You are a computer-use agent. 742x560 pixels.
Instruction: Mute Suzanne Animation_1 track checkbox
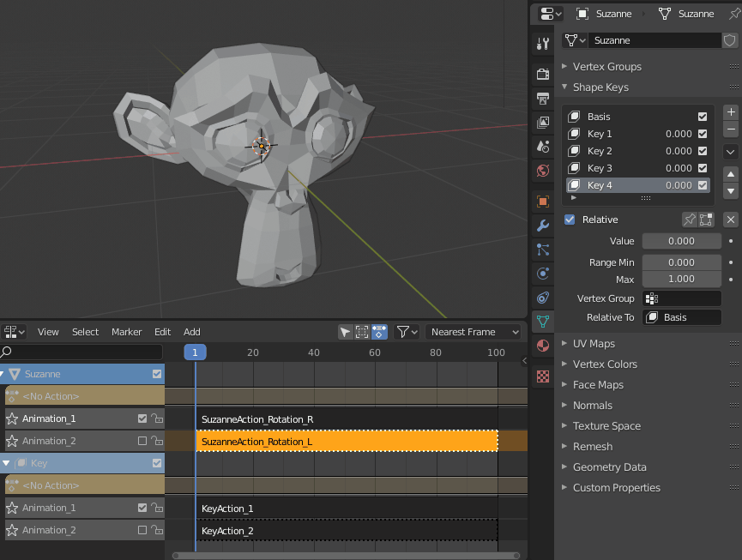coord(142,418)
